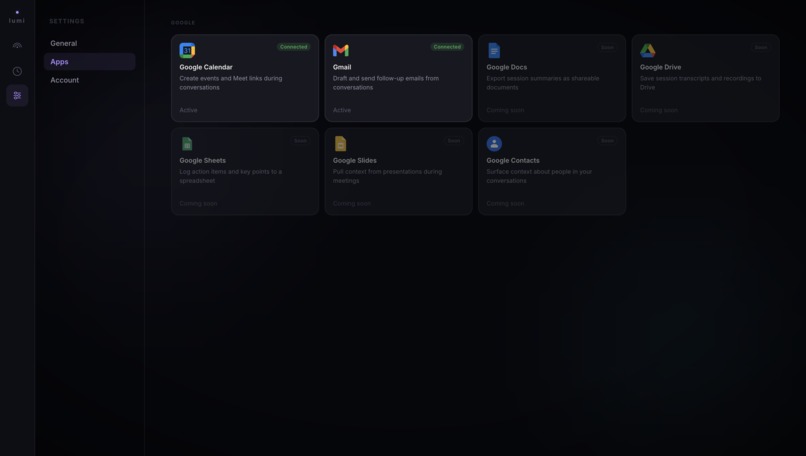806x456 pixels.
Task: Open the live session wave icon
Action: tap(17, 45)
